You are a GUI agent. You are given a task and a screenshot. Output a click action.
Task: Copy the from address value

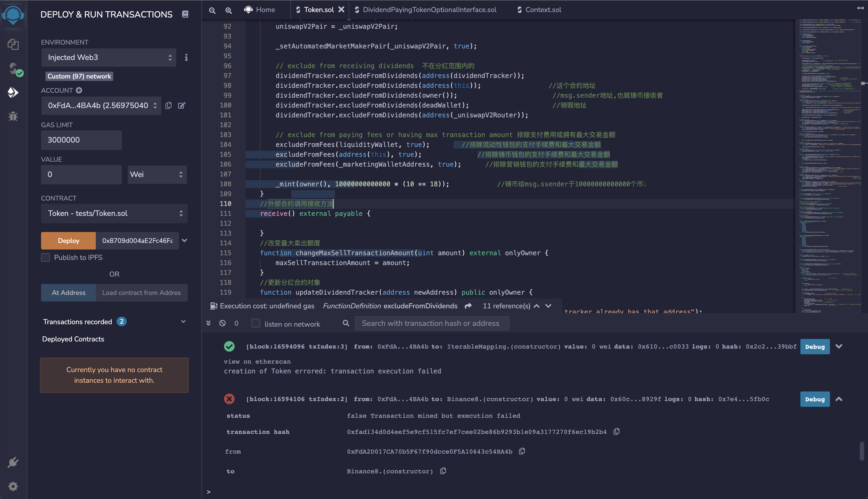522,451
